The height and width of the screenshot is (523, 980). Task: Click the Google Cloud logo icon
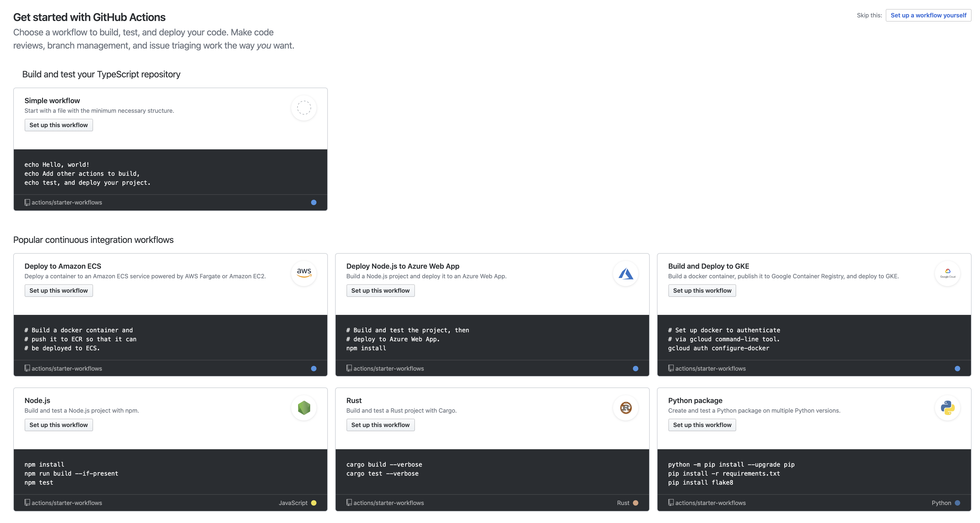[x=947, y=273]
